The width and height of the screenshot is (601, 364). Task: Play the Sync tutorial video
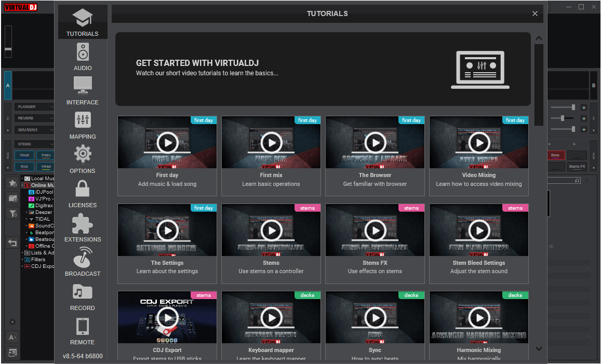click(375, 318)
